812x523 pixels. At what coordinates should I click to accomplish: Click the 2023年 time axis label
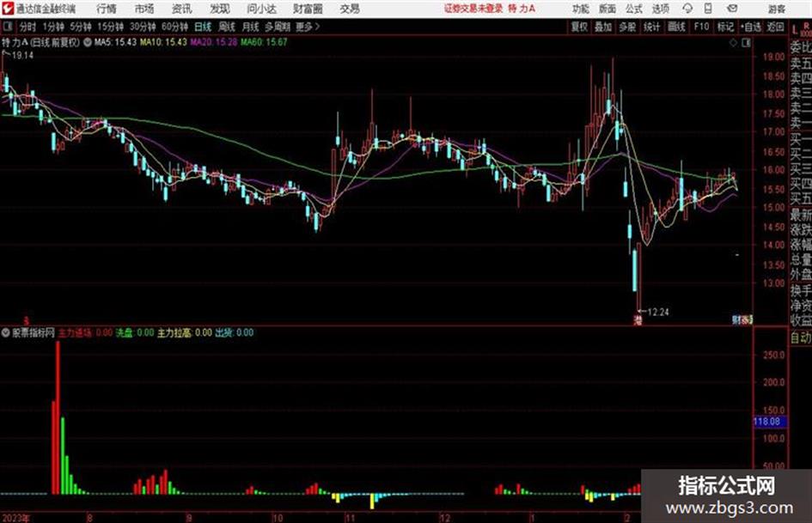coord(16,518)
